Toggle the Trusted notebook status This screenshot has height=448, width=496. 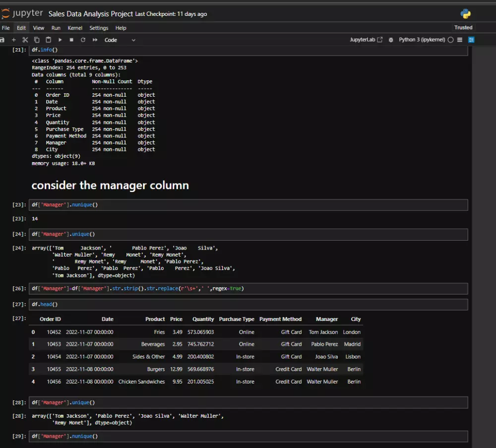(x=463, y=28)
